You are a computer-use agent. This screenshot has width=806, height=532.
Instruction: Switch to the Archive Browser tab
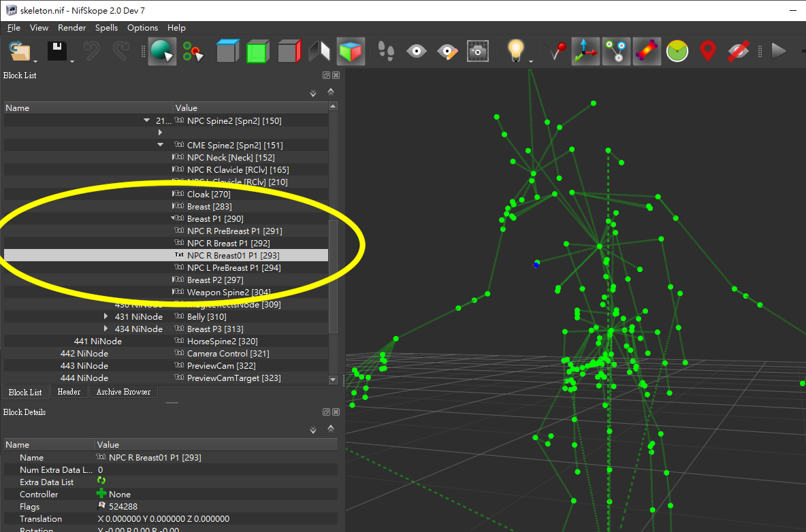(x=123, y=392)
